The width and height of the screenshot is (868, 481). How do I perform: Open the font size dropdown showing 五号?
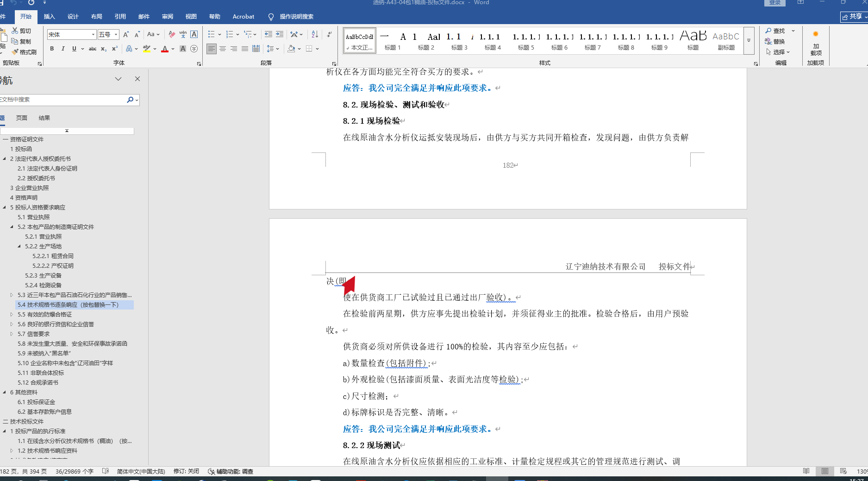point(116,35)
